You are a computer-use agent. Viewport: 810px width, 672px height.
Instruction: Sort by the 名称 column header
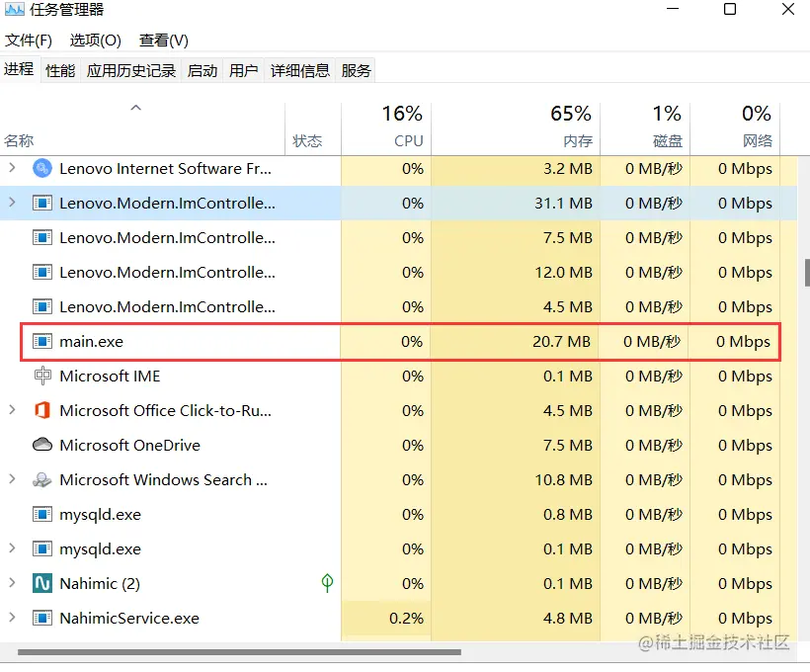pos(142,129)
